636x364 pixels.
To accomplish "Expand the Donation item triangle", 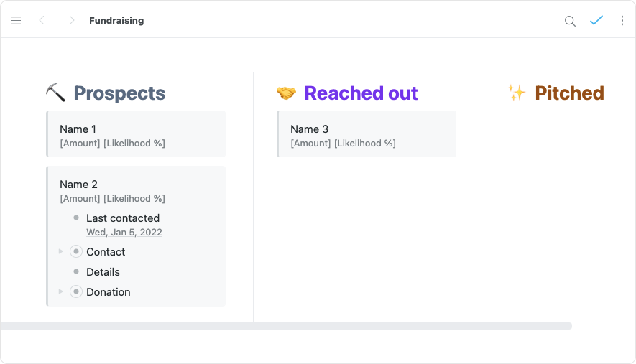I will click(x=61, y=291).
